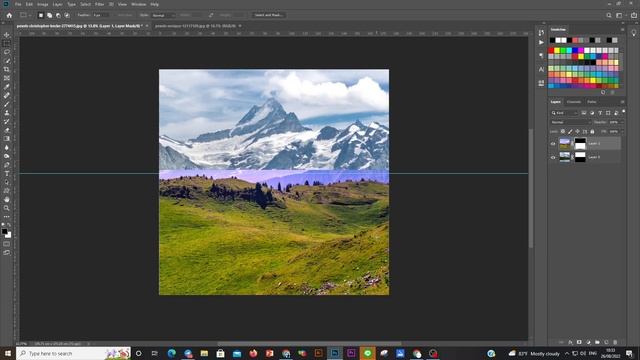Select the Hand tool
640x360 pixels.
pos(7,200)
